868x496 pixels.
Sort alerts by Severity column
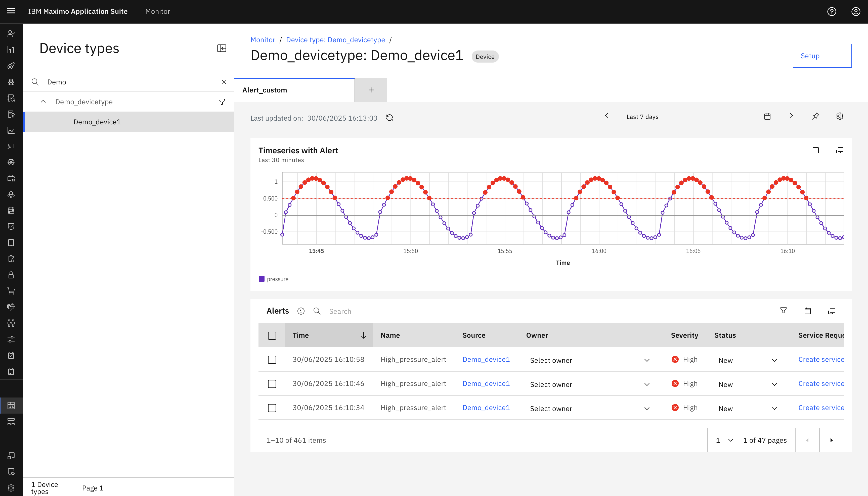click(684, 335)
